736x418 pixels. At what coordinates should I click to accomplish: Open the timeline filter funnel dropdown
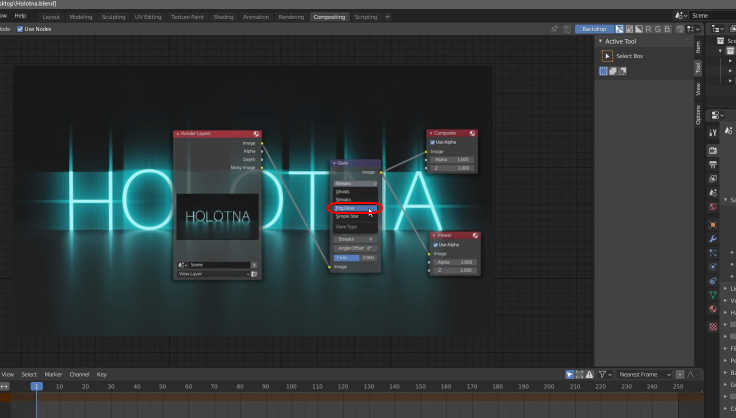(605, 374)
